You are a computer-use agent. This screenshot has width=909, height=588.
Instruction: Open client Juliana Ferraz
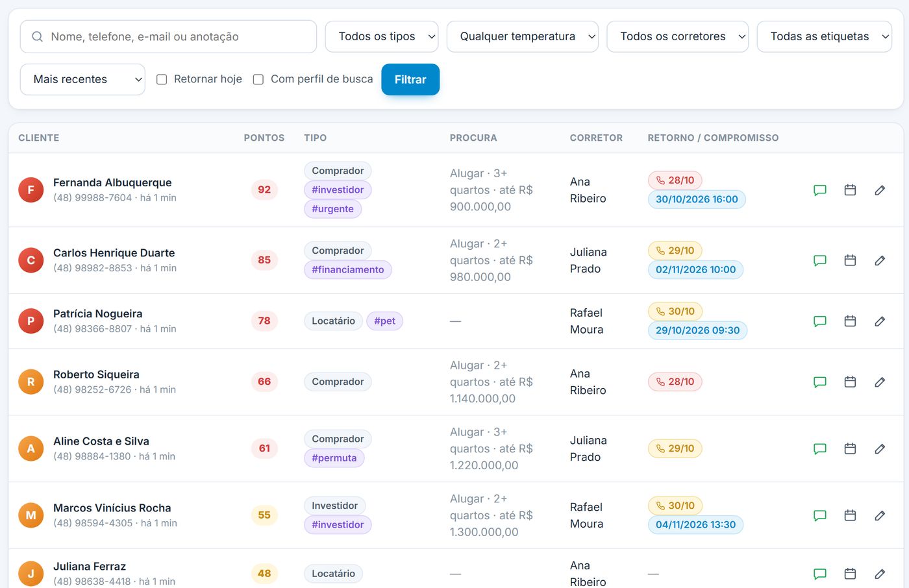click(90, 567)
